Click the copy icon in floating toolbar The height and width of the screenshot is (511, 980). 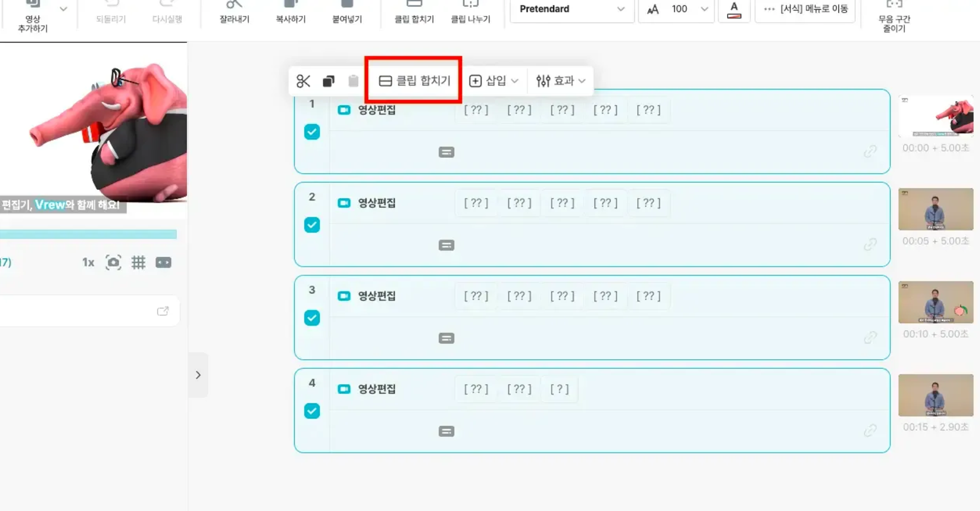click(x=328, y=81)
